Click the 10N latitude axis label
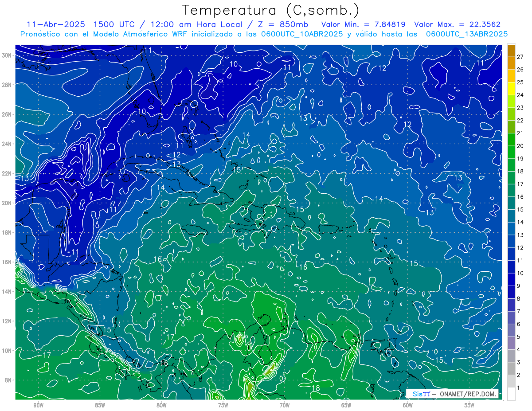 [7, 351]
